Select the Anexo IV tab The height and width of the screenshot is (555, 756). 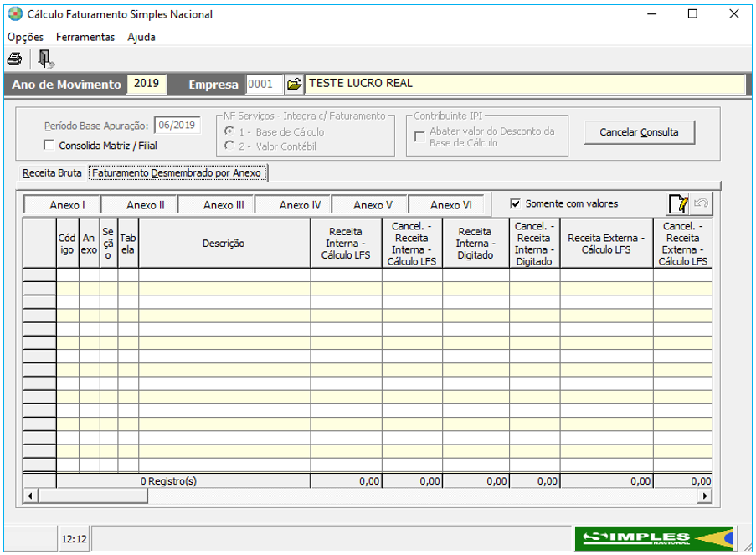tap(293, 205)
